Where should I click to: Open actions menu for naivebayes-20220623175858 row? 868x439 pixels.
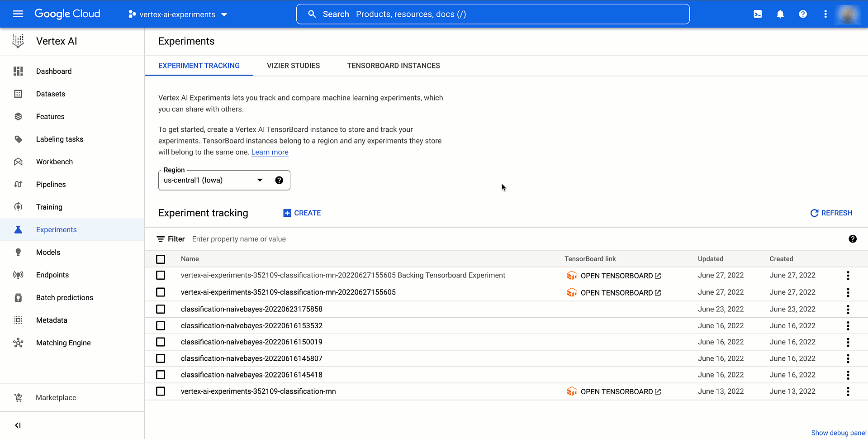click(848, 309)
